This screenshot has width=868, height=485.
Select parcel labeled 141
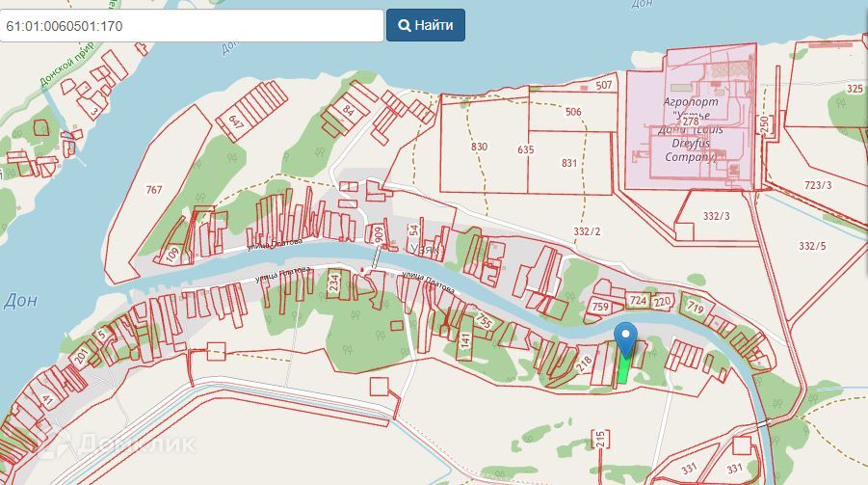pyautogui.click(x=465, y=340)
